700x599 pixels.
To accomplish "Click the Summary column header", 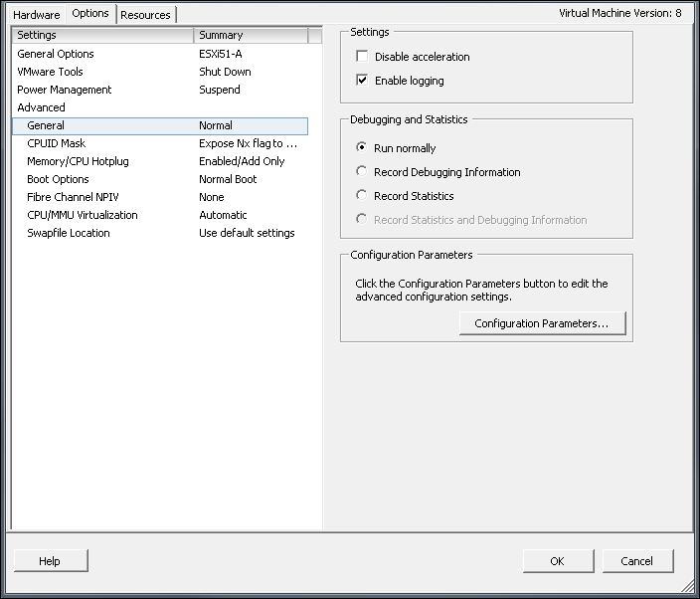I will 251,35.
